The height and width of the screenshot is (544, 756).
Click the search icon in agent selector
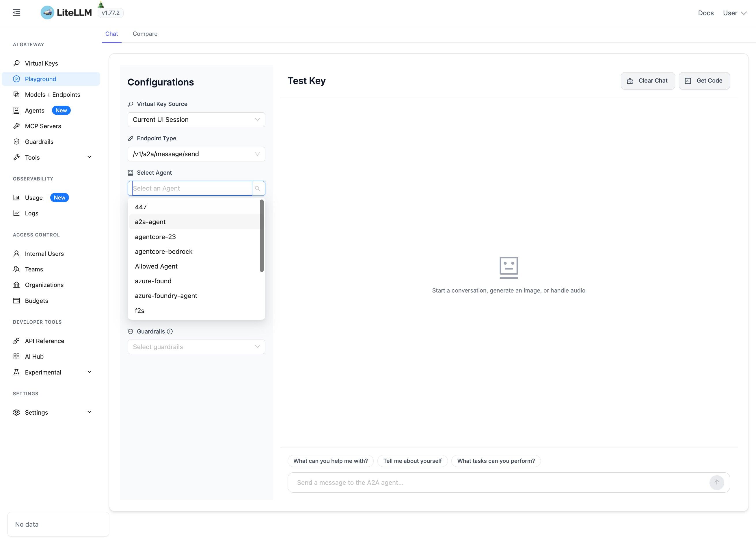point(257,188)
